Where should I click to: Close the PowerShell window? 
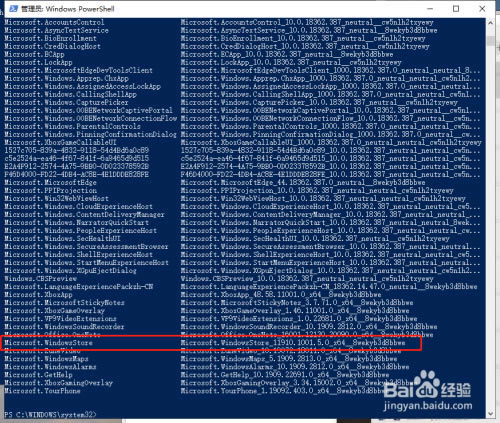pos(482,9)
